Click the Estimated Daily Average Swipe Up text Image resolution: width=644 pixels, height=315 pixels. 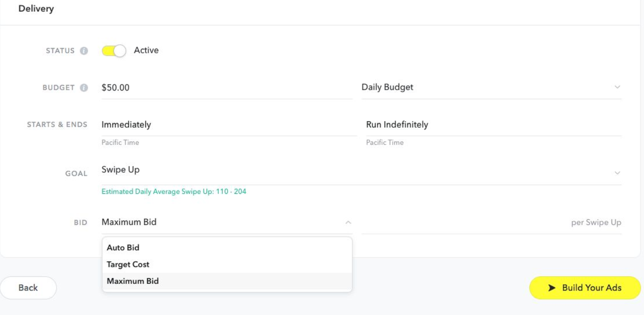coord(174,191)
